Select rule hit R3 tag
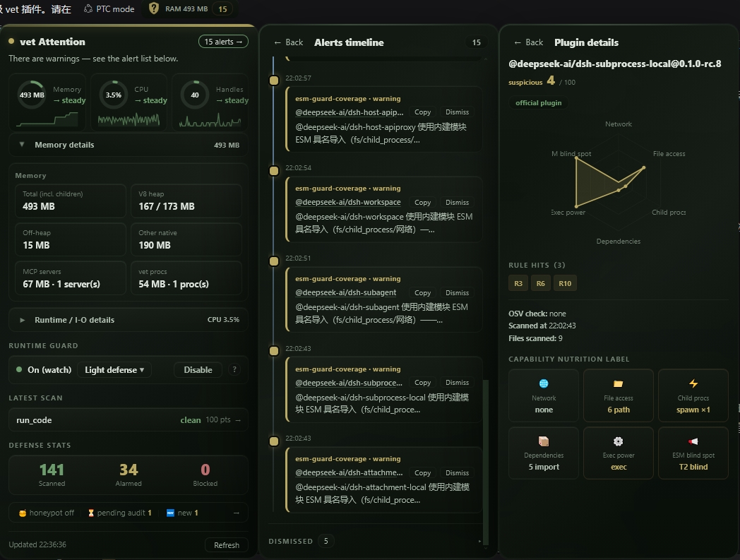Image resolution: width=740 pixels, height=560 pixels. click(518, 283)
